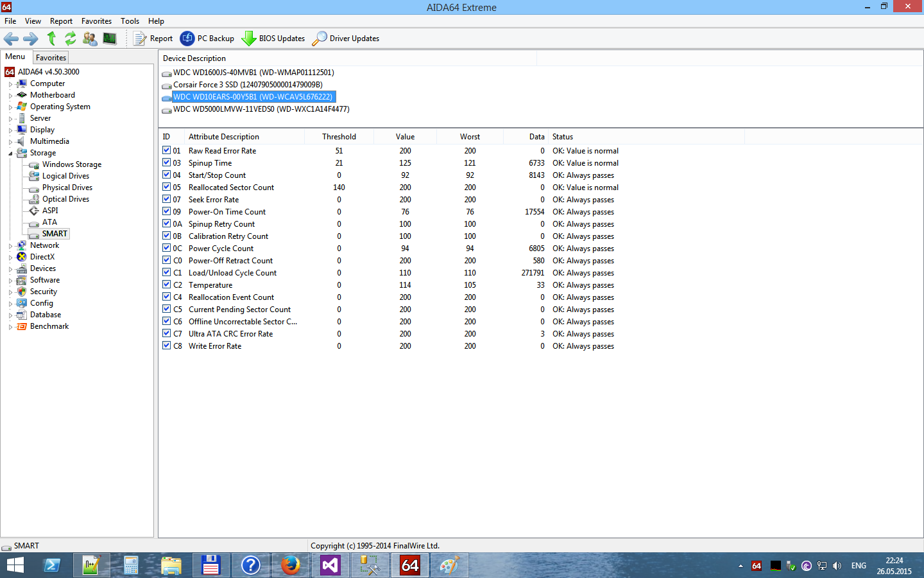Click the Back arrow in the toolbar
The height and width of the screenshot is (578, 924).
click(11, 39)
